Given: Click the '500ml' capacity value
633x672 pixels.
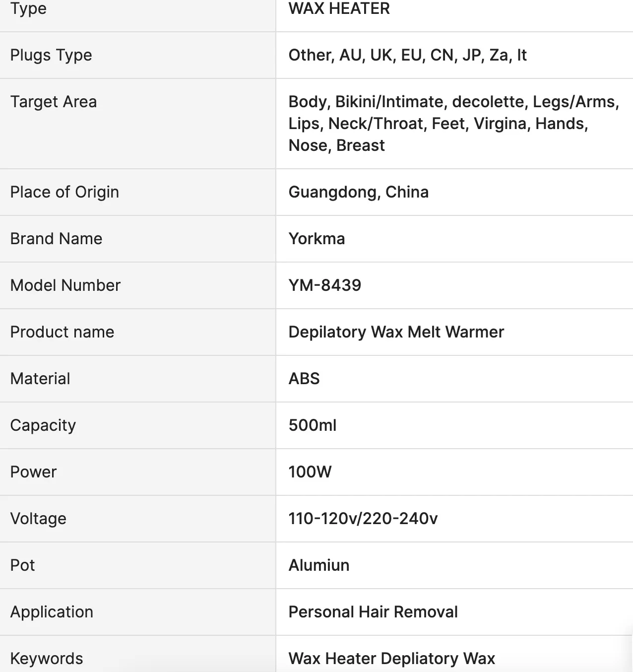Looking at the screenshot, I should tap(313, 425).
